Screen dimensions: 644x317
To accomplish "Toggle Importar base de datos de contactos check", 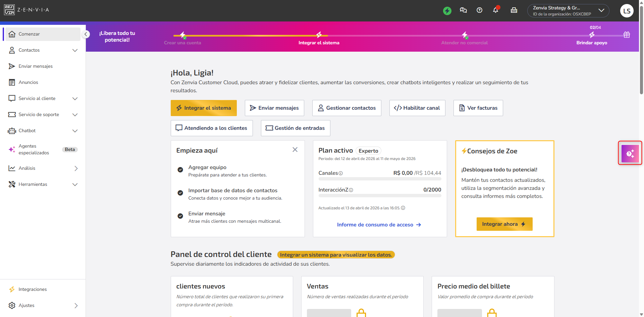I will pos(180,193).
